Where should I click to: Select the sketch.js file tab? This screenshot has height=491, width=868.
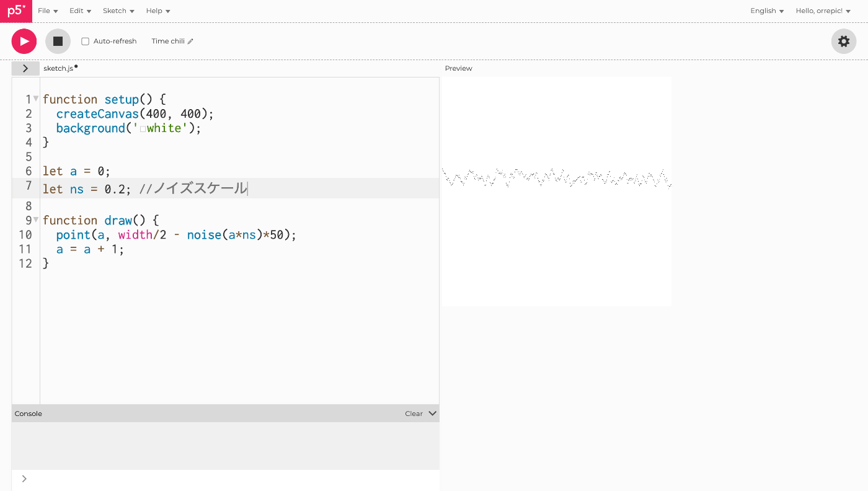click(x=58, y=68)
